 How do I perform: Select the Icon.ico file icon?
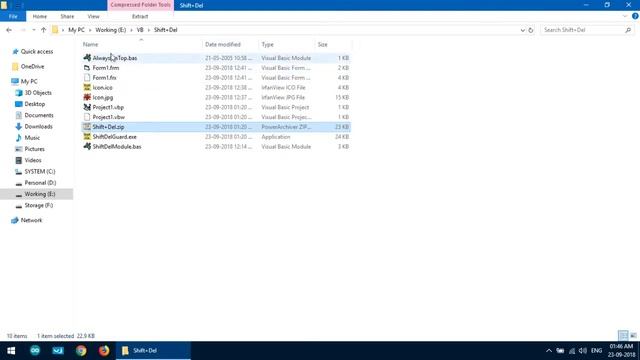click(87, 87)
